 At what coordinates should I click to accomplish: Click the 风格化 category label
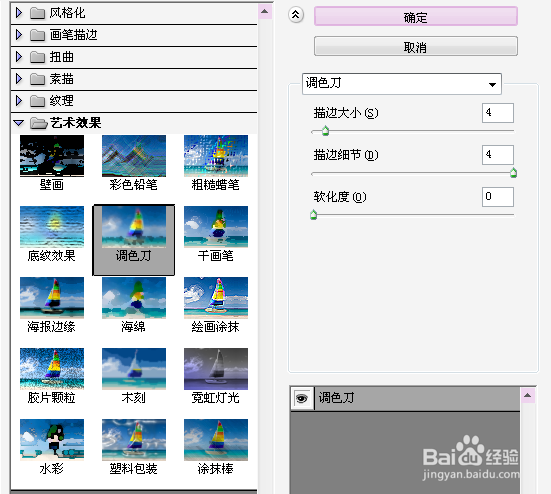pyautogui.click(x=67, y=13)
